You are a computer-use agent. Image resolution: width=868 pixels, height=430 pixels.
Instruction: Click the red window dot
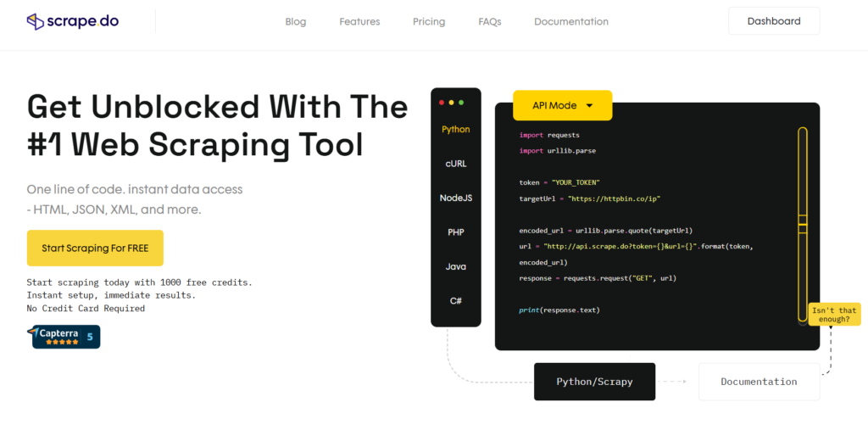pos(441,103)
